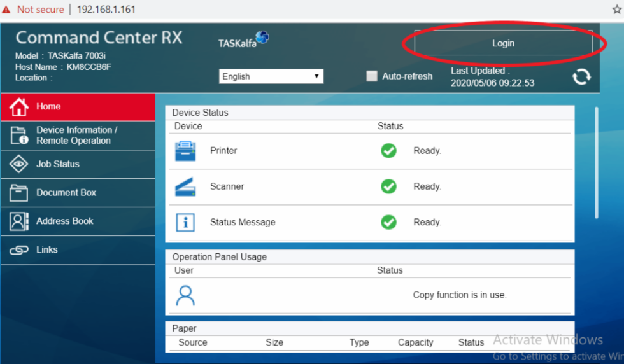Click the Document Box folder icon

(x=19, y=193)
